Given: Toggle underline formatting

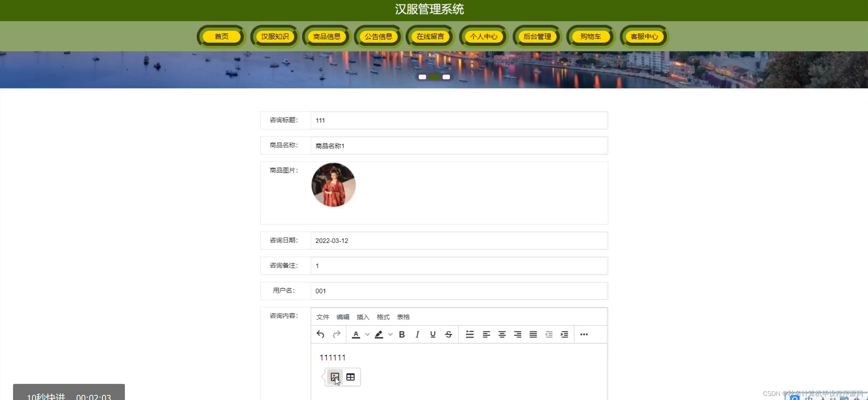Looking at the screenshot, I should (x=433, y=334).
